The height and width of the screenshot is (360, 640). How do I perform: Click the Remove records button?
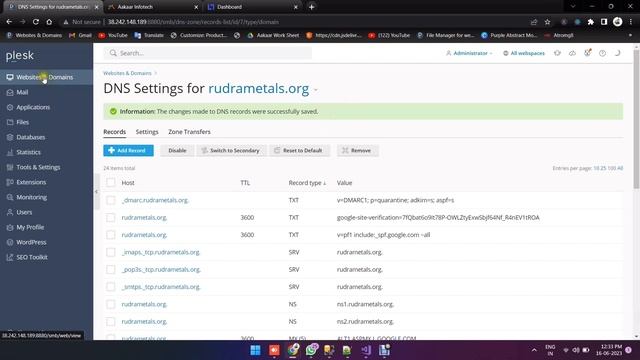pos(357,151)
